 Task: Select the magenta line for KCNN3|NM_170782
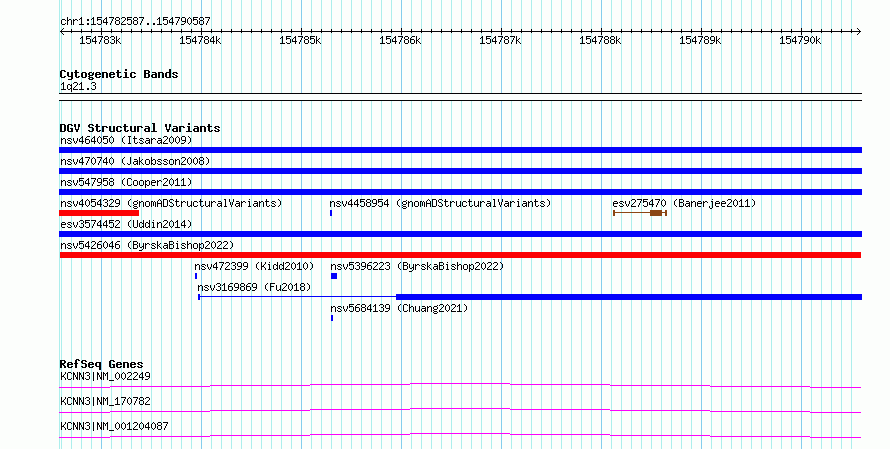[460, 410]
